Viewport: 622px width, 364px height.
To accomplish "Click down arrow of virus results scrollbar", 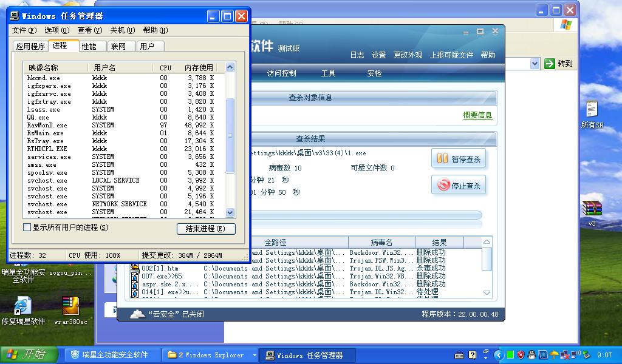I will (487, 292).
